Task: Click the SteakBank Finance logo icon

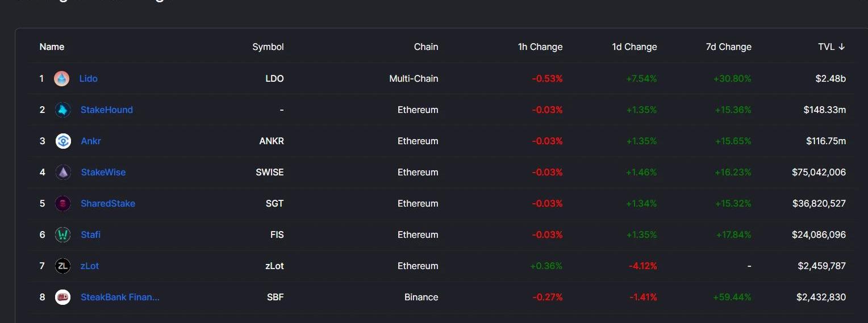Action: (63, 297)
